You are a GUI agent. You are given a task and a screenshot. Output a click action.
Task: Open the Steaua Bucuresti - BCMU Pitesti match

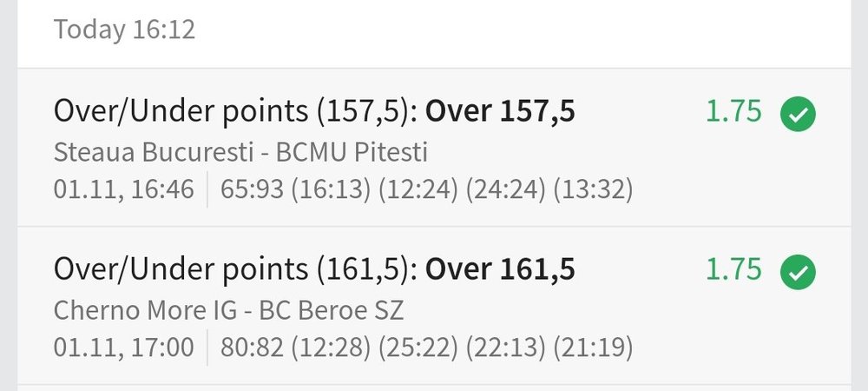coord(240,152)
